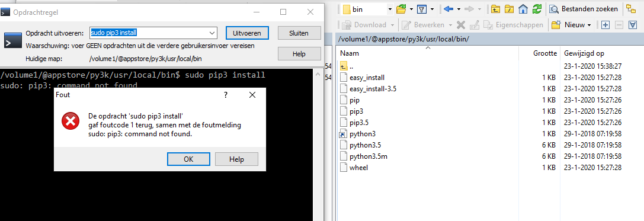Click the Eigenschappen label
This screenshot has width=644, height=221.
(520, 25)
